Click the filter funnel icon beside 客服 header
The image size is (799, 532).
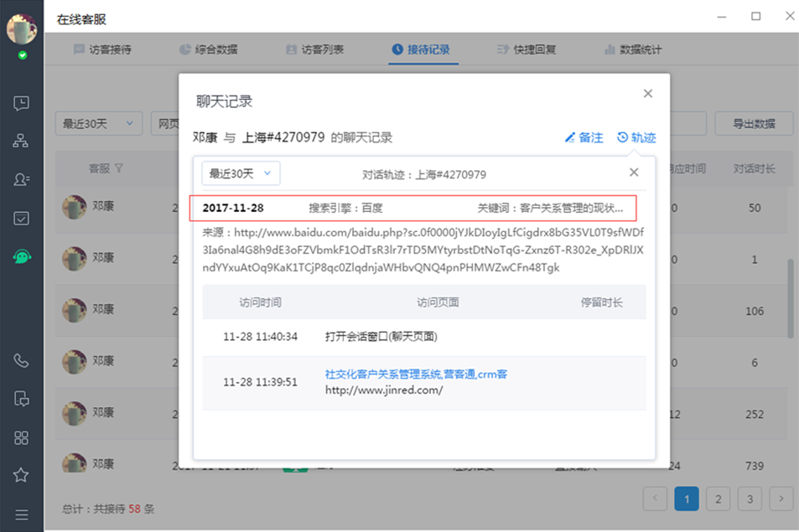coord(119,168)
